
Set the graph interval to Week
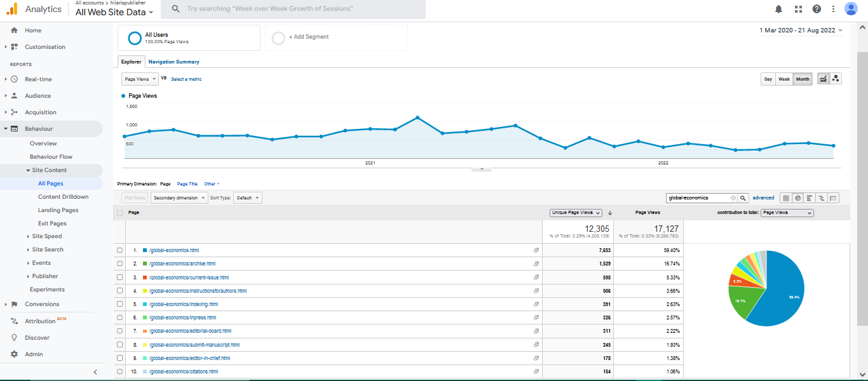784,79
